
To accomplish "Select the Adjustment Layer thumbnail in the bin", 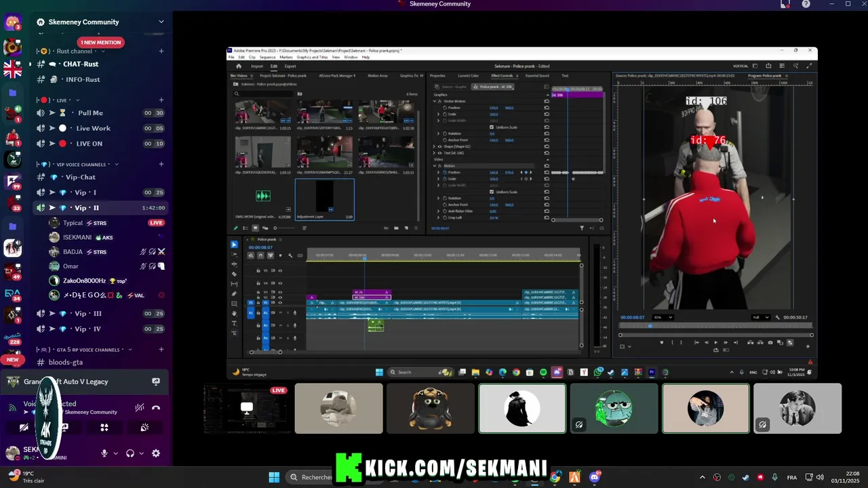I will coord(325,199).
